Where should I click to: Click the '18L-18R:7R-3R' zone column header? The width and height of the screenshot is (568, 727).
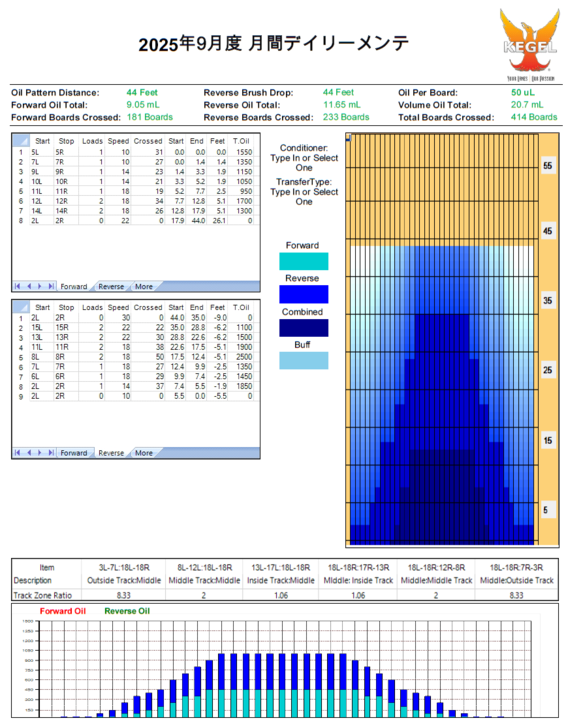[516, 568]
